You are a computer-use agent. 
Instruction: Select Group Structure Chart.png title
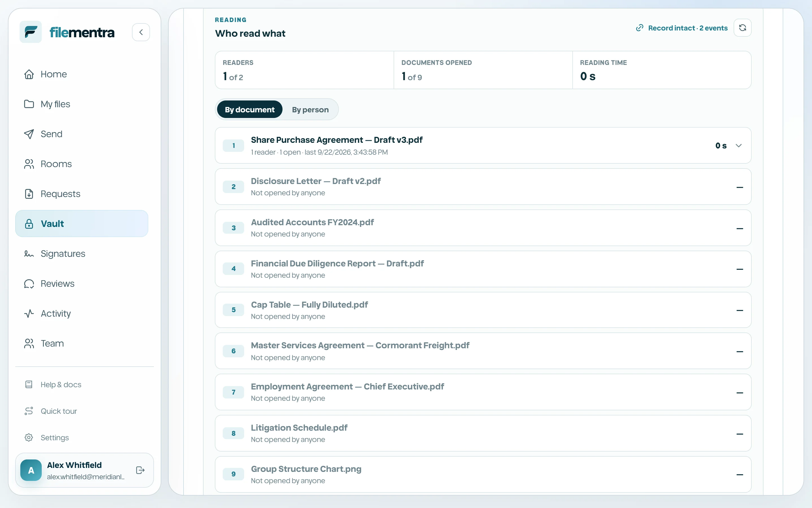click(306, 469)
